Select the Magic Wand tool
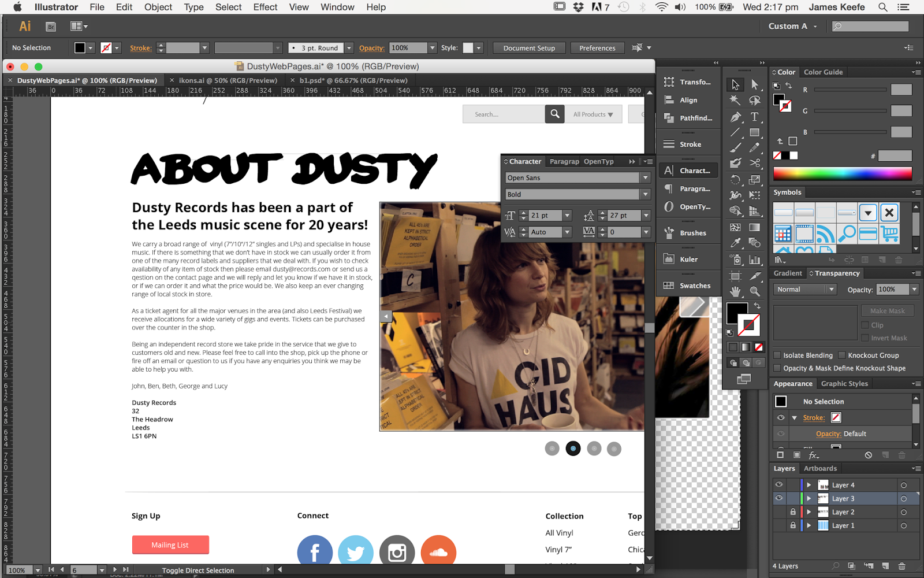Viewport: 924px width, 578px height. pos(735,100)
